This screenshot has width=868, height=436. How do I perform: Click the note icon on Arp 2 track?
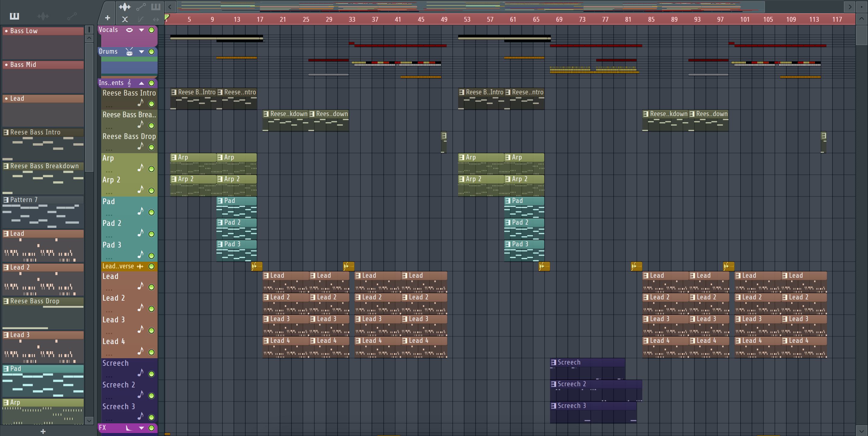[x=140, y=190]
